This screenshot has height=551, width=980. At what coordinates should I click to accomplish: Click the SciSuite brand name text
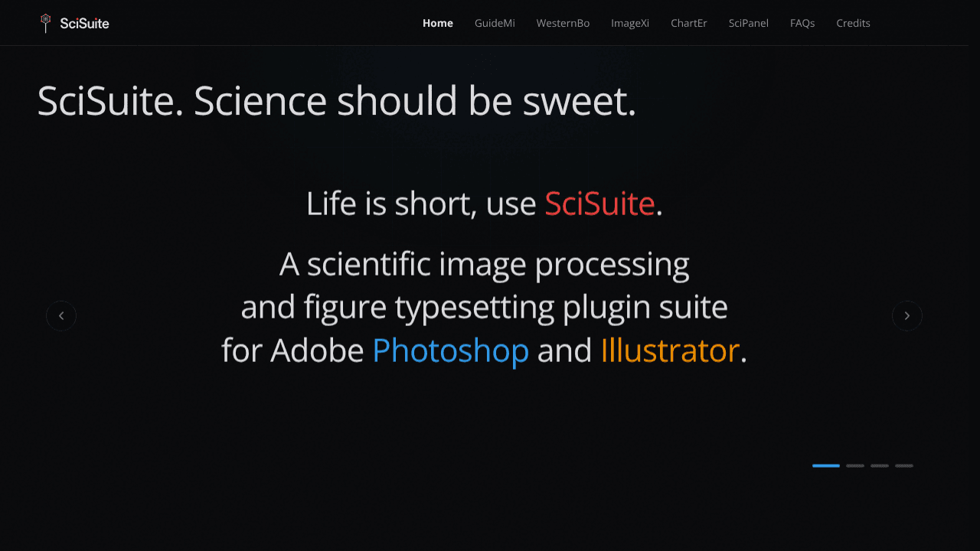pyautogui.click(x=84, y=24)
